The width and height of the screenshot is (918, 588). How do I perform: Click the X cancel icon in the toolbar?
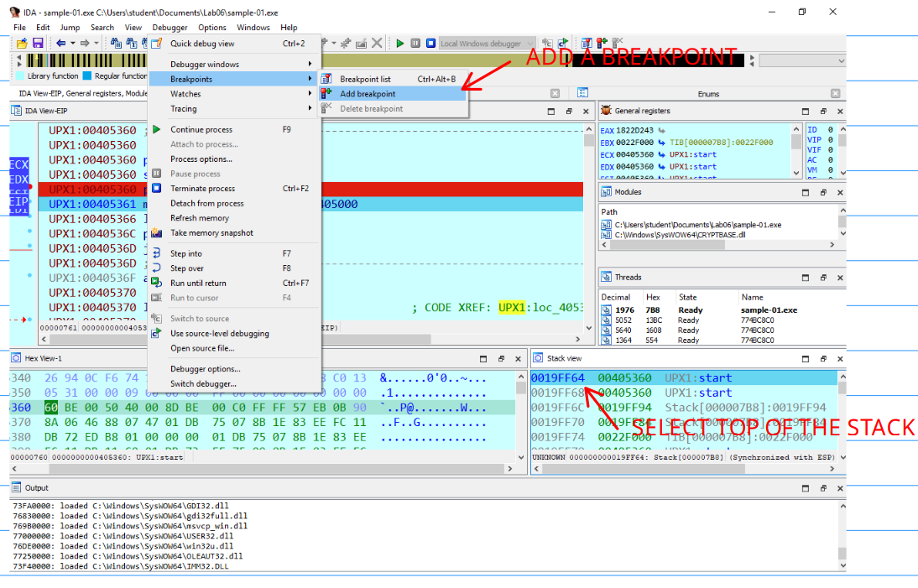pos(377,44)
